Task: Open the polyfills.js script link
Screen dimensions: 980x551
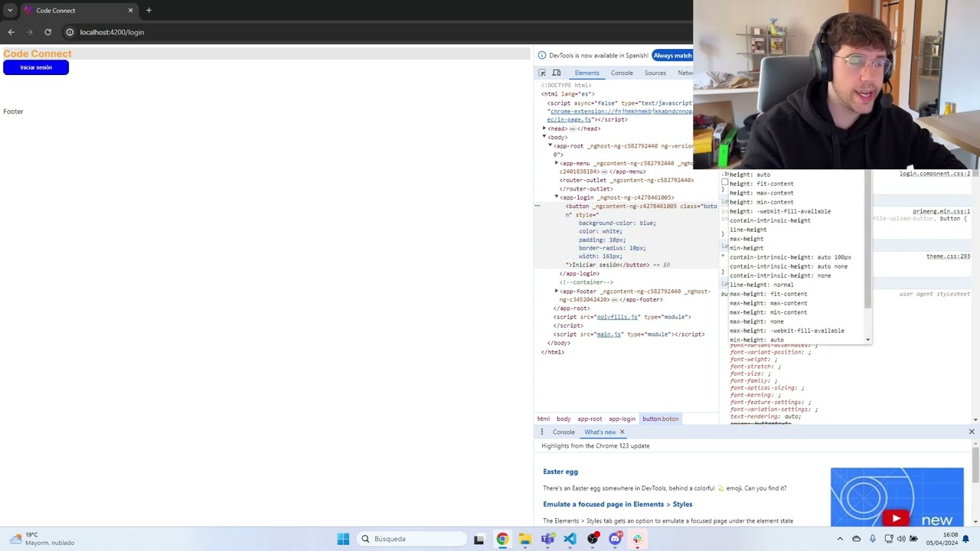Action: pyautogui.click(x=617, y=317)
